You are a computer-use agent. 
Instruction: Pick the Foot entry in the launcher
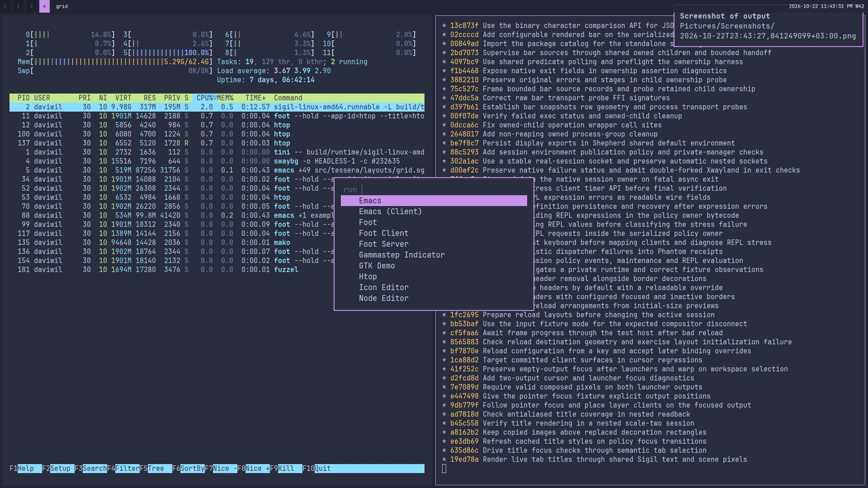pos(434,222)
